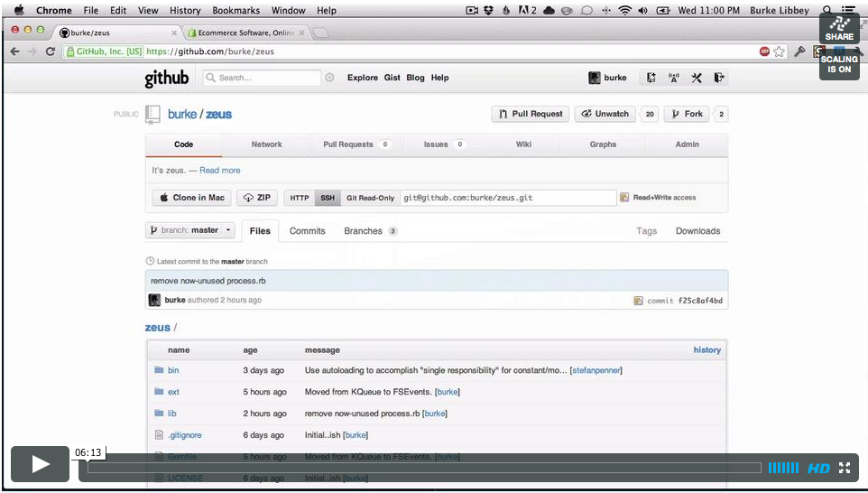Click the .gitignore file icon
This screenshot has height=493, width=868.
tap(159, 435)
